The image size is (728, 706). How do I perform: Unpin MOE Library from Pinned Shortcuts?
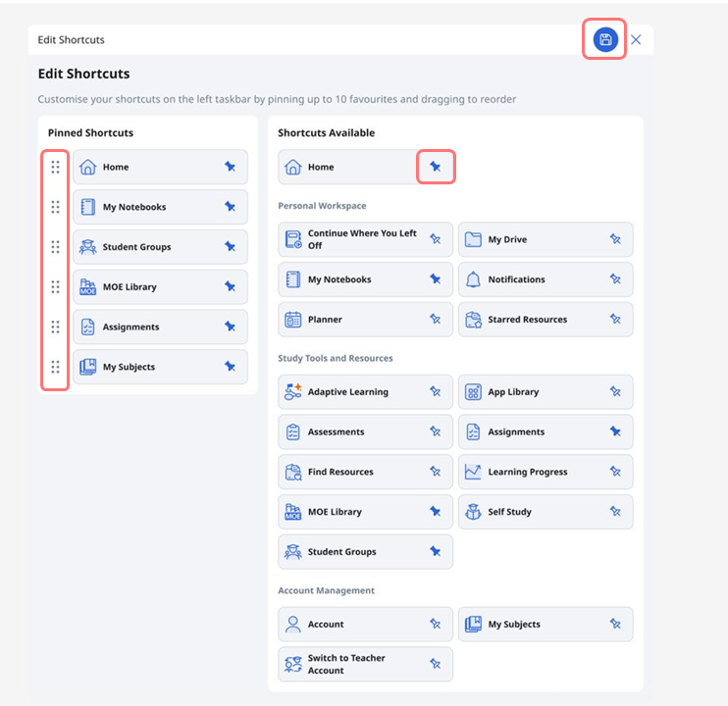pos(230,287)
